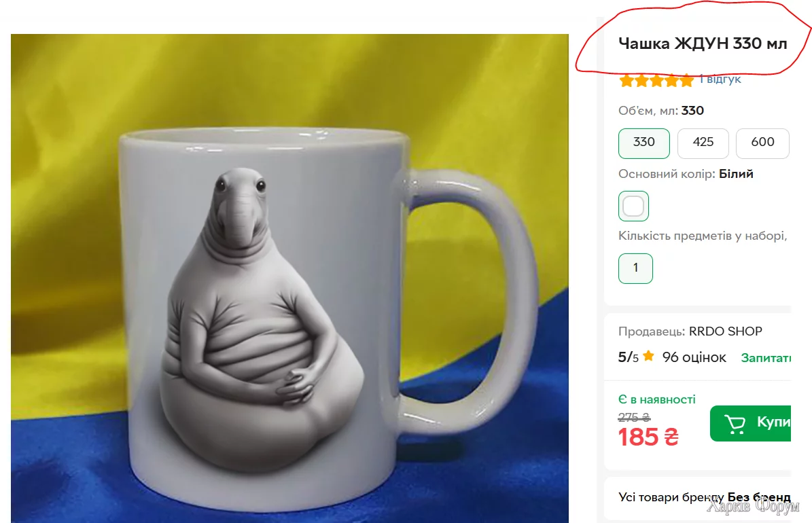Pick the white color swatch
The width and height of the screenshot is (812, 523).
point(633,206)
